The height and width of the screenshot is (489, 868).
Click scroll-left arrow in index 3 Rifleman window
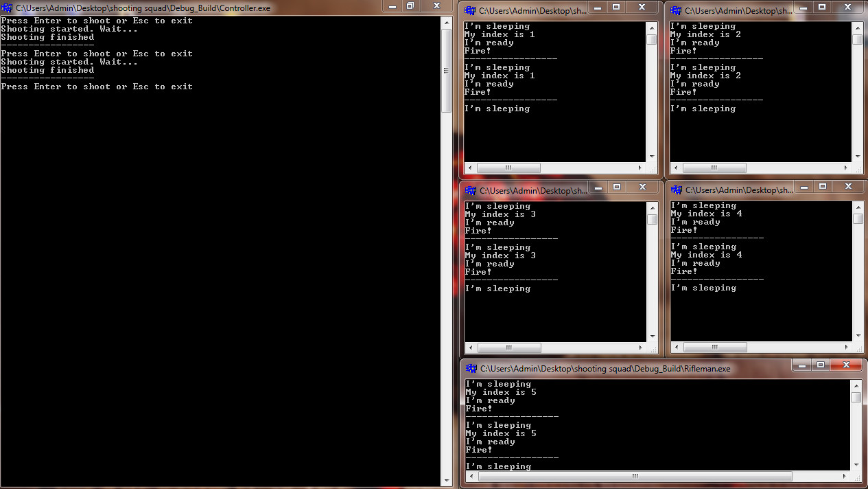pyautogui.click(x=471, y=348)
